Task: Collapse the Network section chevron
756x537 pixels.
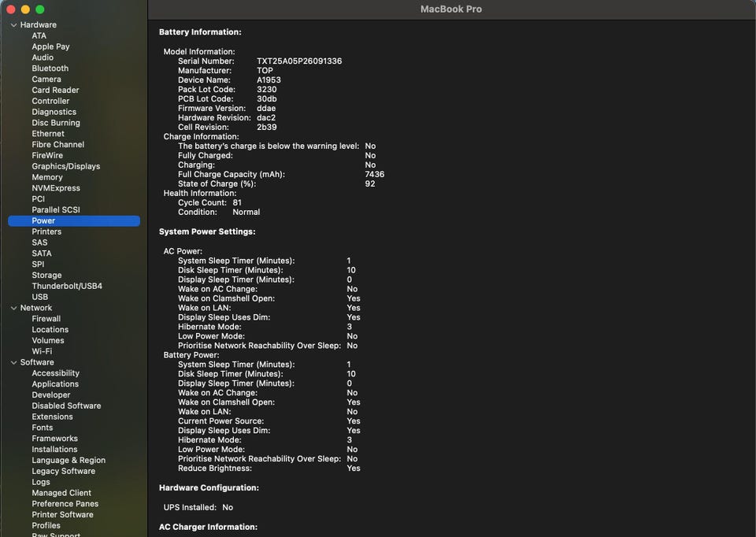Action: tap(13, 308)
